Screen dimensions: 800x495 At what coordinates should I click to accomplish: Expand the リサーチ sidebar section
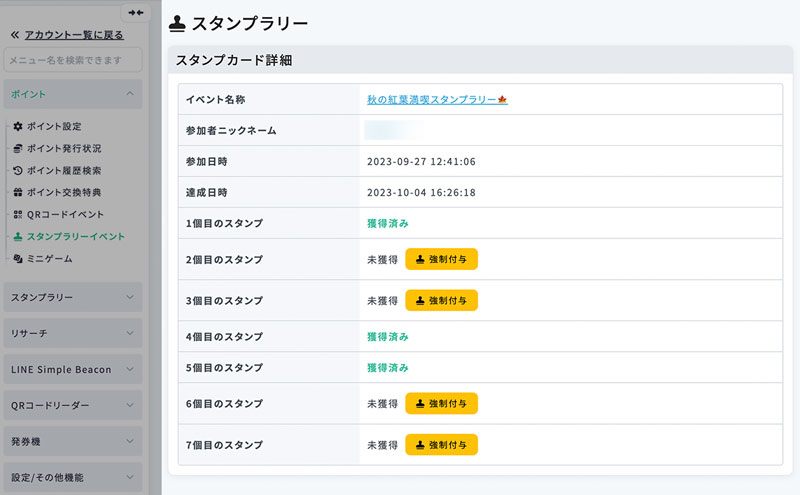click(72, 333)
